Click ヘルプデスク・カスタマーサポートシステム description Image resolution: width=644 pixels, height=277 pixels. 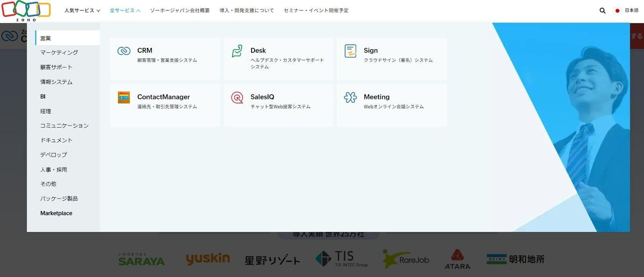[287, 63]
